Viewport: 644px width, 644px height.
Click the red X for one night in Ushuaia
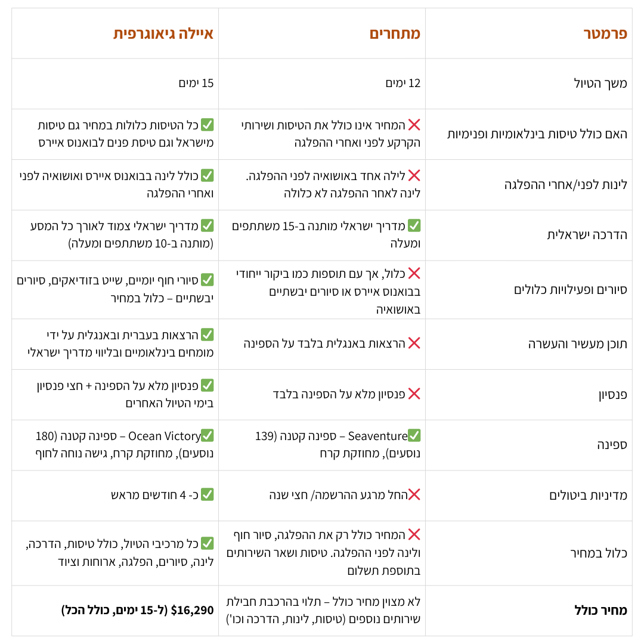click(x=414, y=175)
